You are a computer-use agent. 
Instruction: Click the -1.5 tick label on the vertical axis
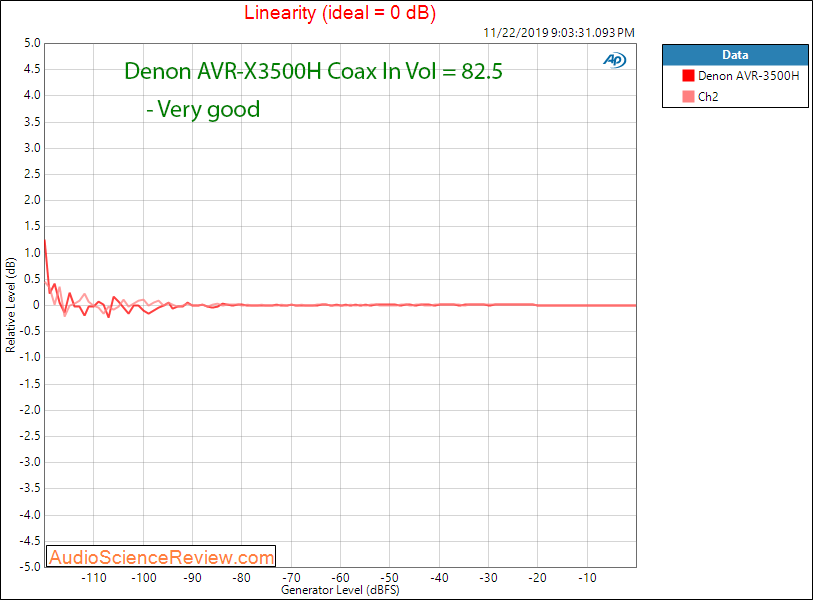30,384
